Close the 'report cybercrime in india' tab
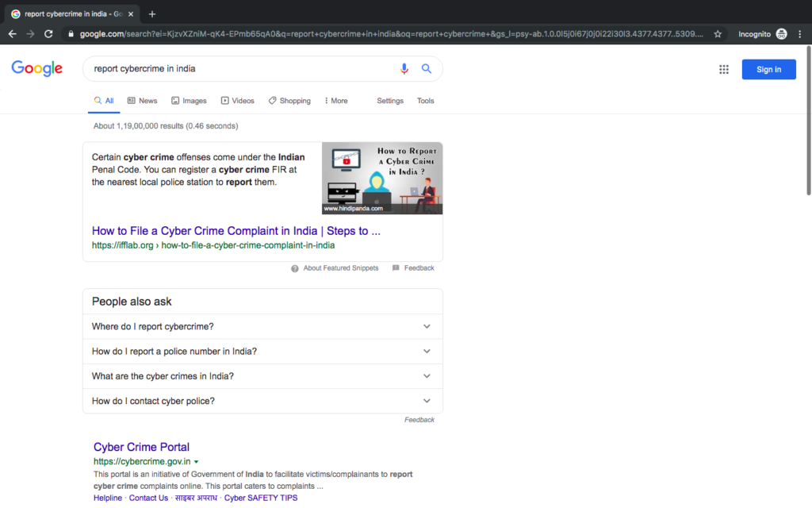The height and width of the screenshot is (508, 812). coord(131,14)
